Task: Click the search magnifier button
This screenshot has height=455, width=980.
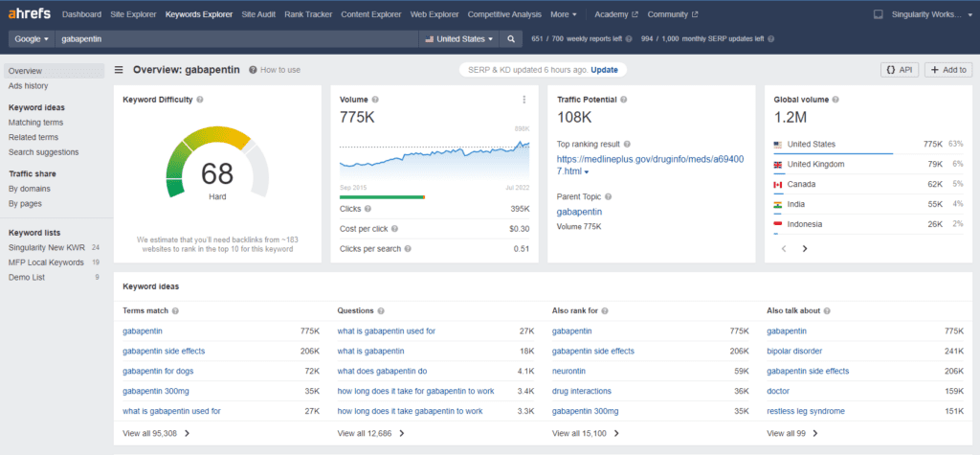Action: point(511,39)
